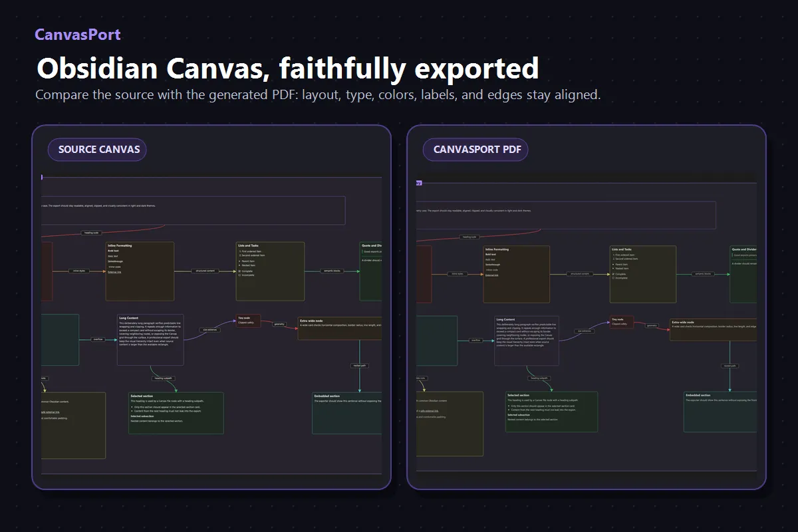This screenshot has width=798, height=532.
Task: Click 'heading subpath' edge label in CanvasPort PDF
Action: pos(539,378)
